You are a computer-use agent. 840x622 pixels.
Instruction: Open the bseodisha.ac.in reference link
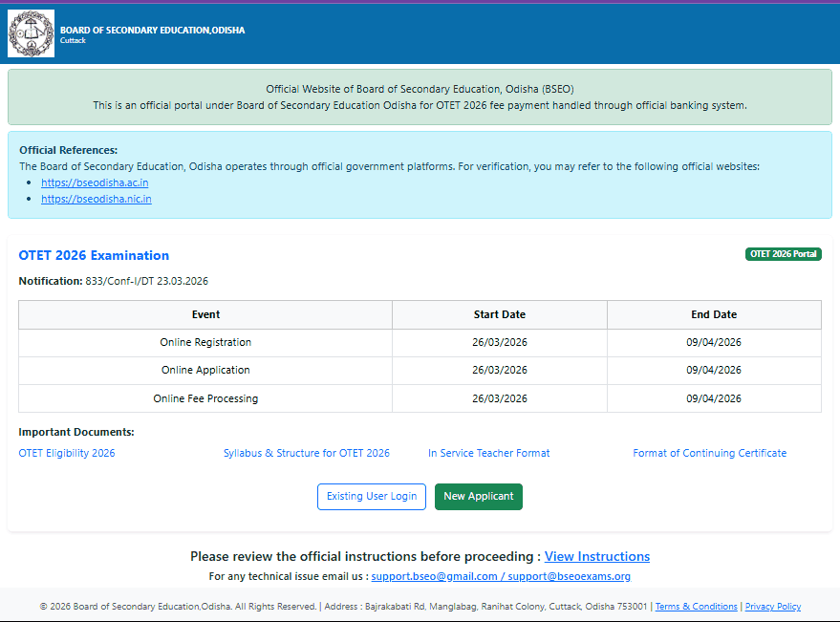point(95,182)
